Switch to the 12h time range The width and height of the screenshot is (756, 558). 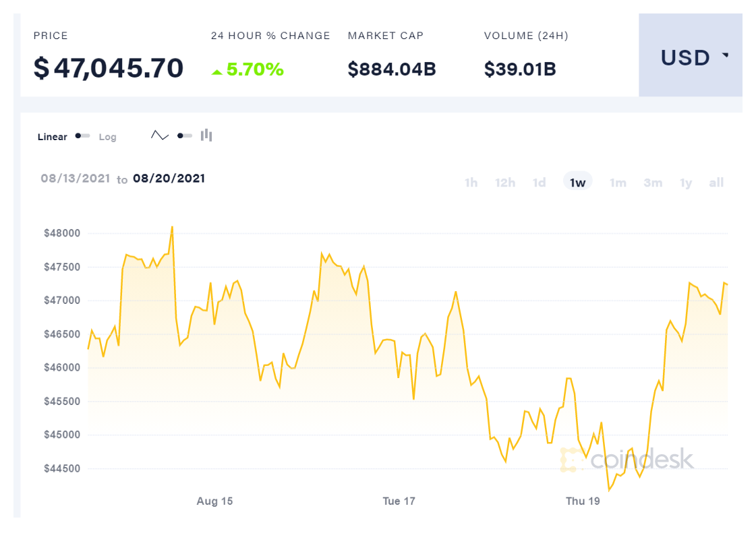(x=505, y=183)
